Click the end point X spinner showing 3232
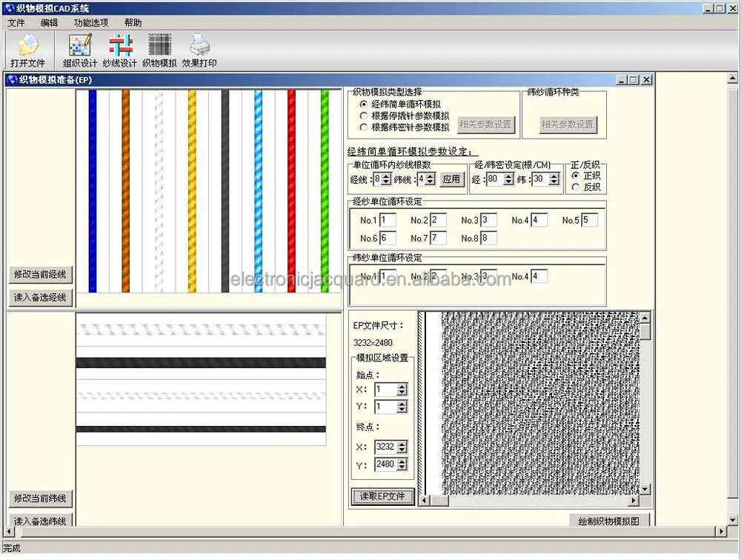 (x=402, y=447)
